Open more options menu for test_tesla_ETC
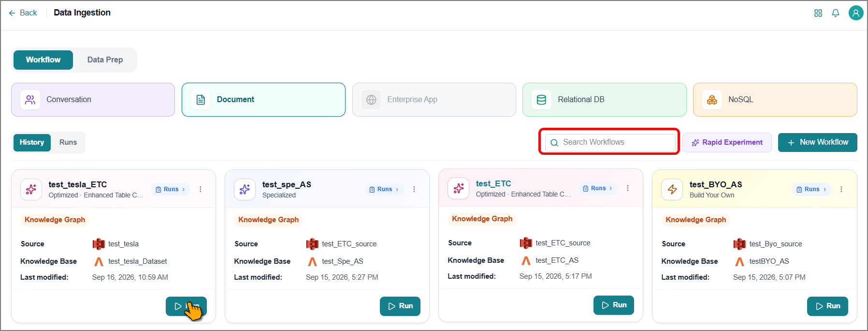This screenshot has width=868, height=331. (x=201, y=189)
